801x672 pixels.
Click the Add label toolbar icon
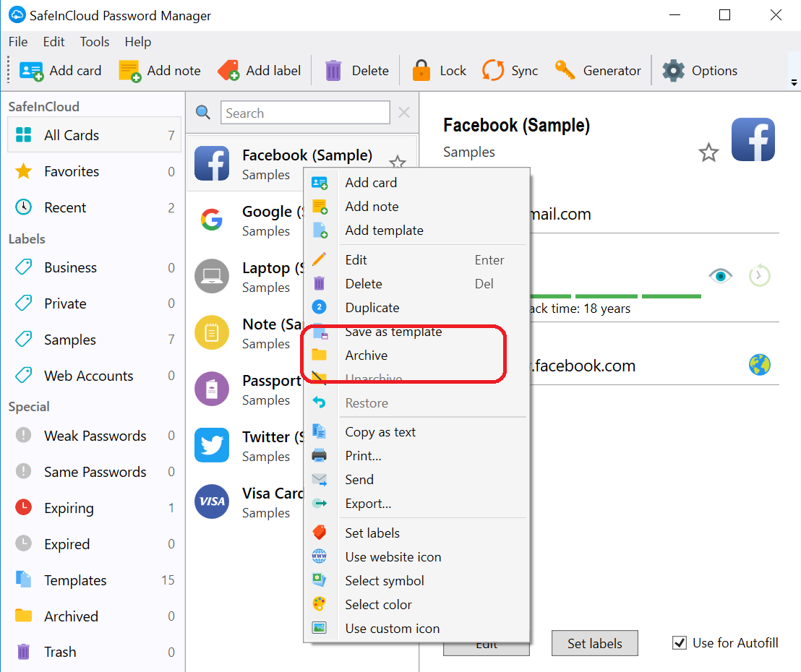coord(228,71)
